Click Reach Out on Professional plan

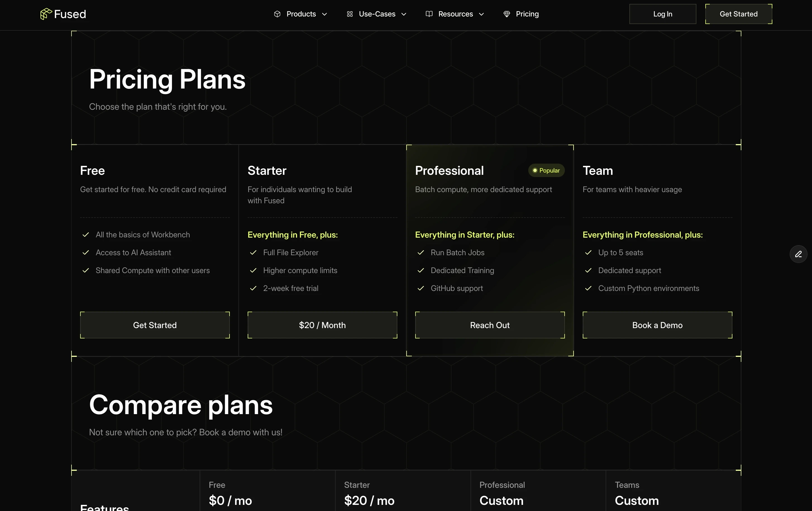(489, 325)
